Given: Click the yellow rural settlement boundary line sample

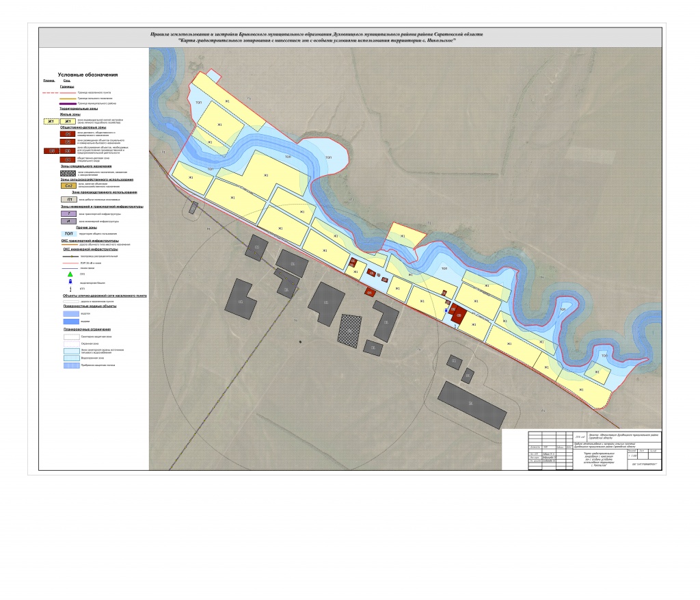Looking at the screenshot, I should (68, 98).
